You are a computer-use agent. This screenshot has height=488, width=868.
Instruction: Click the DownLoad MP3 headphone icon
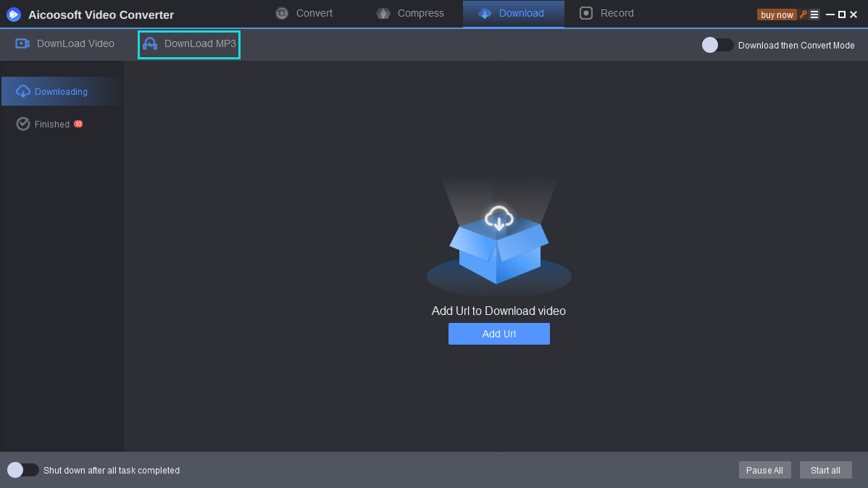[149, 43]
